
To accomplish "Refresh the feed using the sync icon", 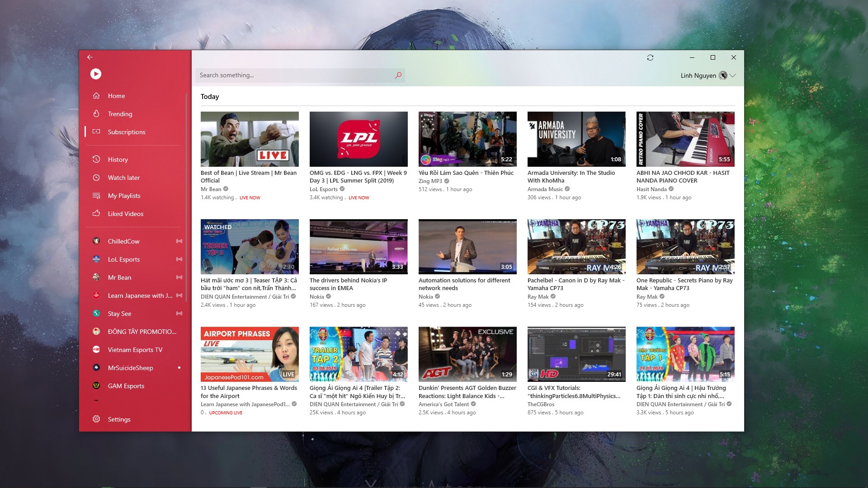I will point(650,57).
